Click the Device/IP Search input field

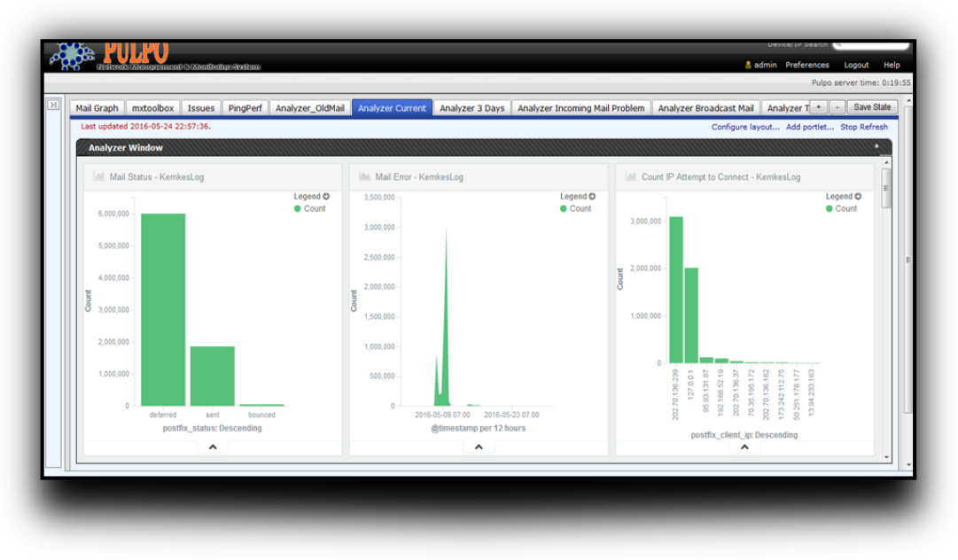coord(870,44)
